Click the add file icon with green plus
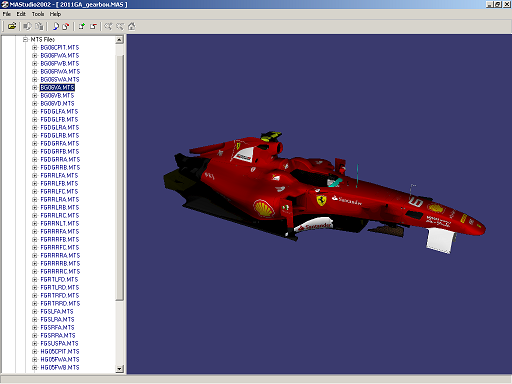The height and width of the screenshot is (384, 512). (82, 26)
